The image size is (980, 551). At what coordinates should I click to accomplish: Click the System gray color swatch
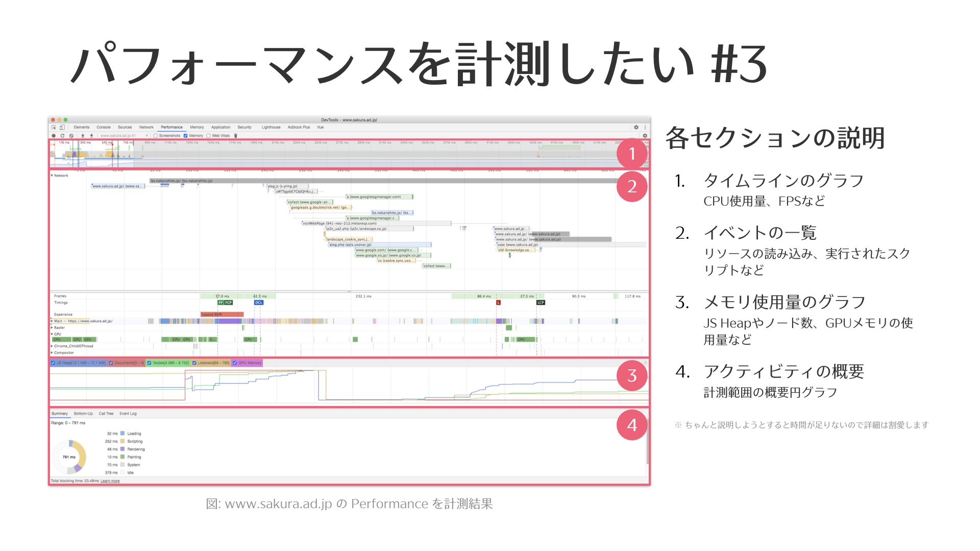(x=122, y=465)
